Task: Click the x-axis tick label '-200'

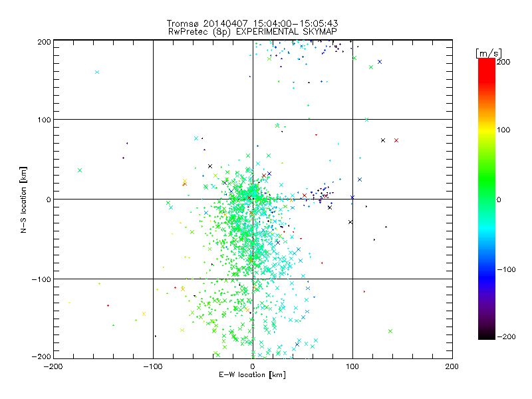Action: (x=53, y=366)
